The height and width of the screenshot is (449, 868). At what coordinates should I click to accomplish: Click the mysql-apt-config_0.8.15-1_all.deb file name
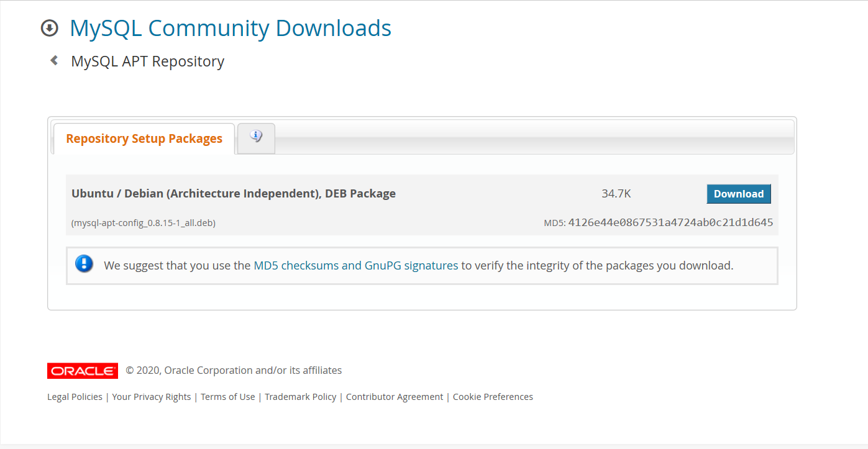(144, 223)
